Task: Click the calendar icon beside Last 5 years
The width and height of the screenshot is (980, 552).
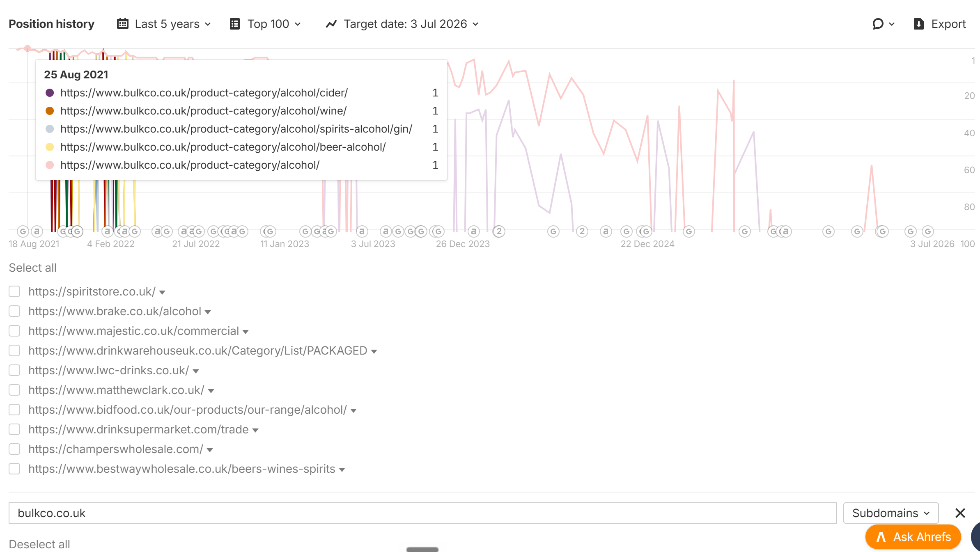Action: point(123,24)
